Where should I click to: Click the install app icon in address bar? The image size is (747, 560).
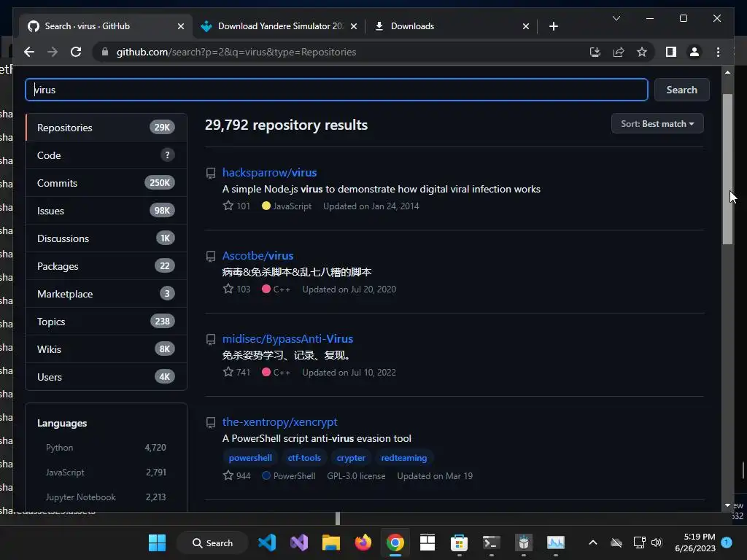pyautogui.click(x=595, y=52)
